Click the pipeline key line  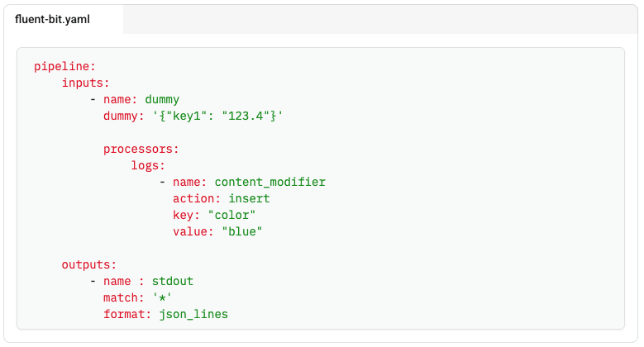click(64, 66)
